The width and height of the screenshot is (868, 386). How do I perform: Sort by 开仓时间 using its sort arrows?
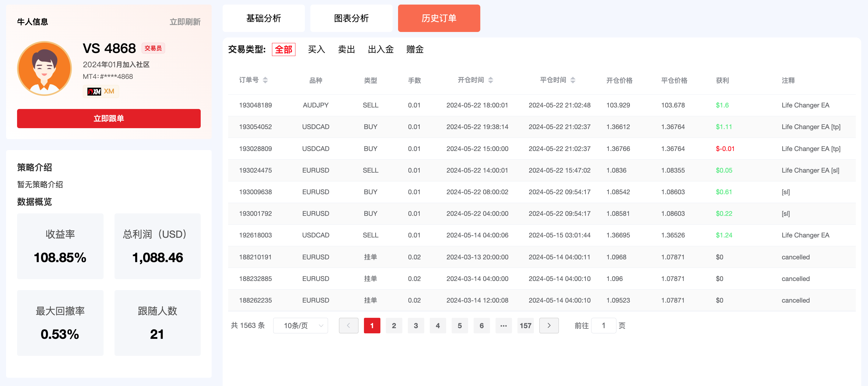[491, 80]
